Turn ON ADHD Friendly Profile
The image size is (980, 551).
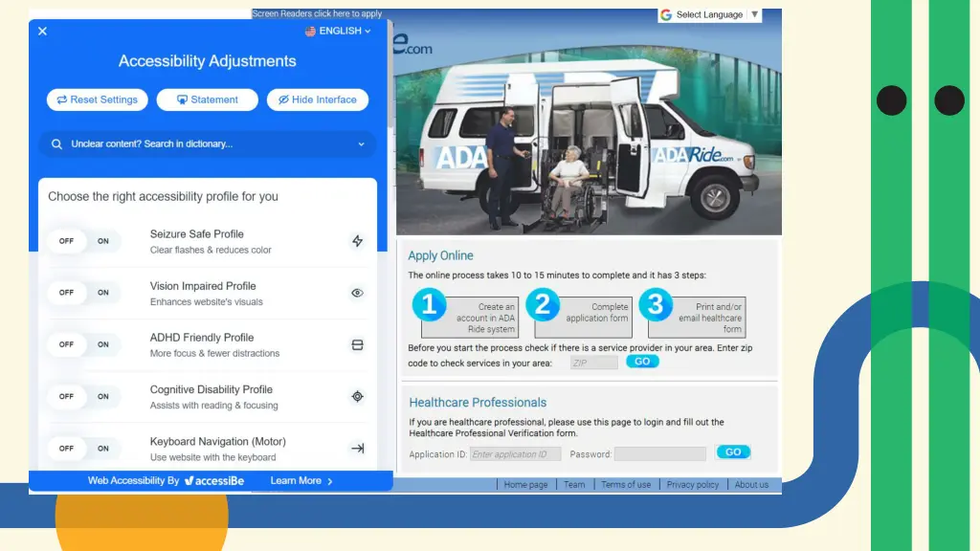tap(103, 344)
